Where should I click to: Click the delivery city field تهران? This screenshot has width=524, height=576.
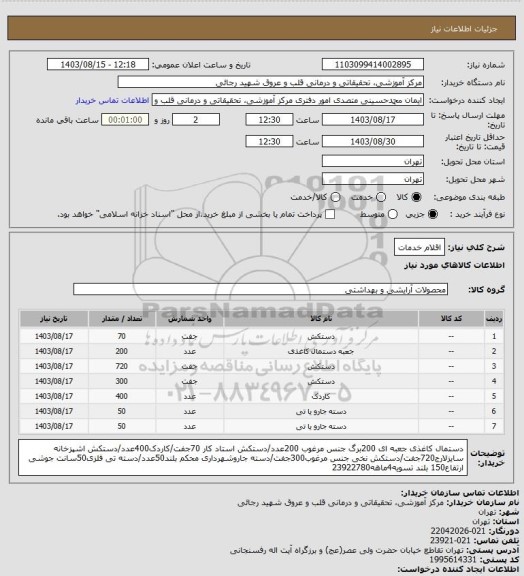[x=373, y=179]
